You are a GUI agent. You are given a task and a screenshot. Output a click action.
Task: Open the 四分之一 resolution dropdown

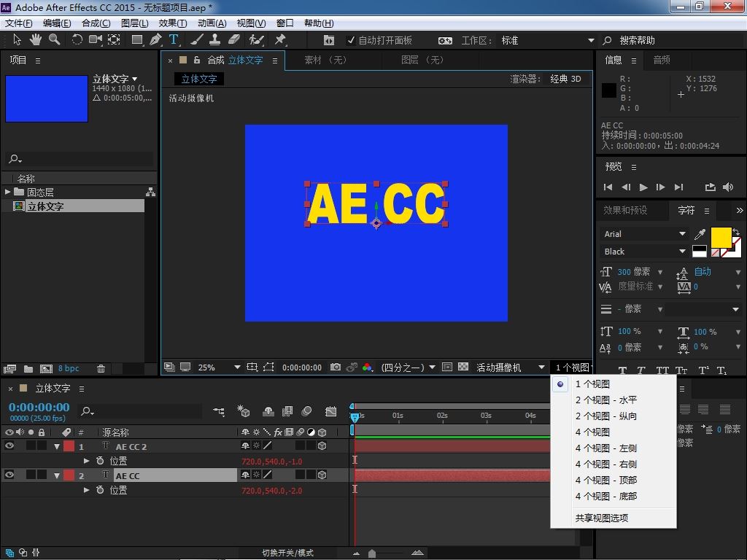408,367
